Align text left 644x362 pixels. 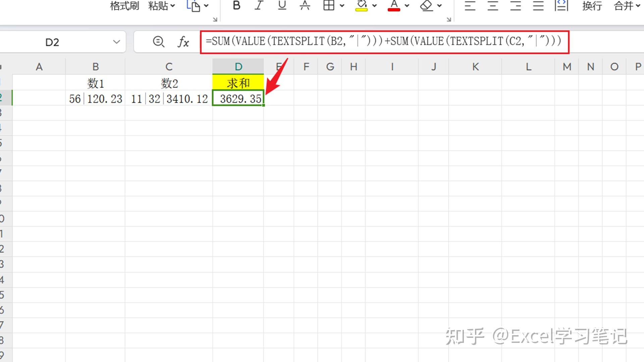(x=470, y=6)
